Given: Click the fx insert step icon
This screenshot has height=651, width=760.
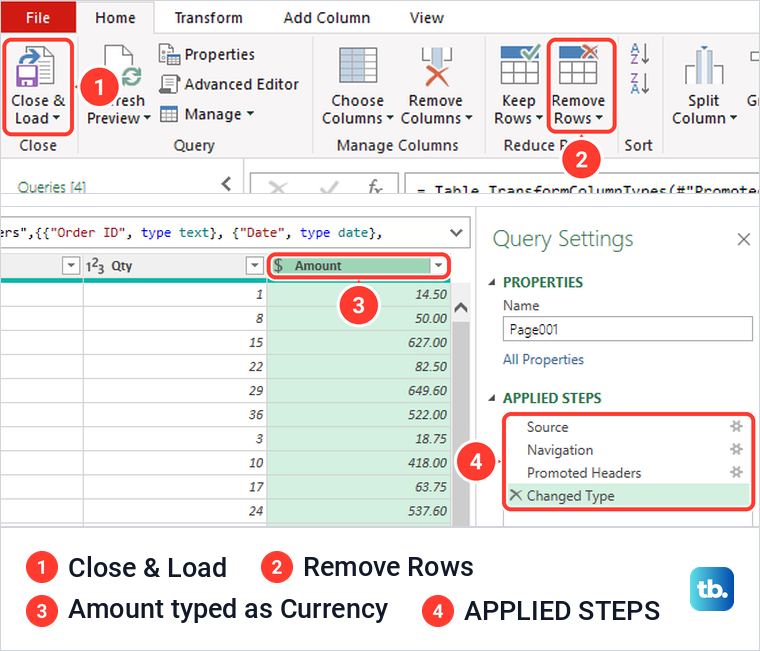Looking at the screenshot, I should tap(375, 186).
